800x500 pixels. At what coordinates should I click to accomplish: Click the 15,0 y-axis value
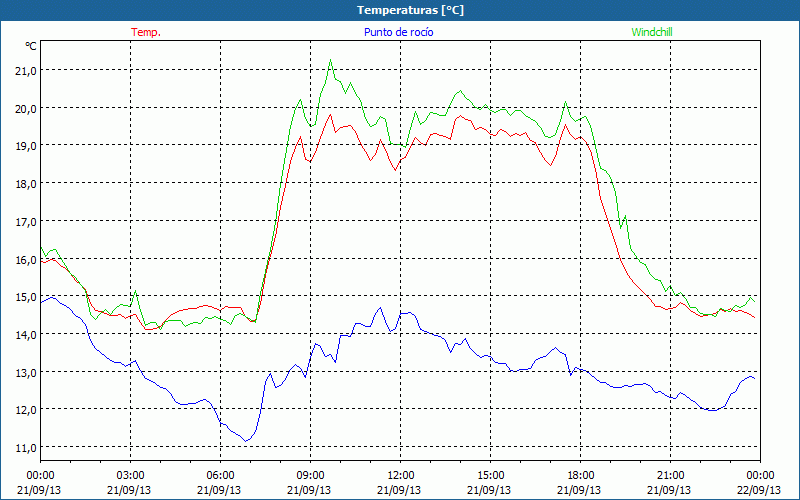tap(26, 297)
